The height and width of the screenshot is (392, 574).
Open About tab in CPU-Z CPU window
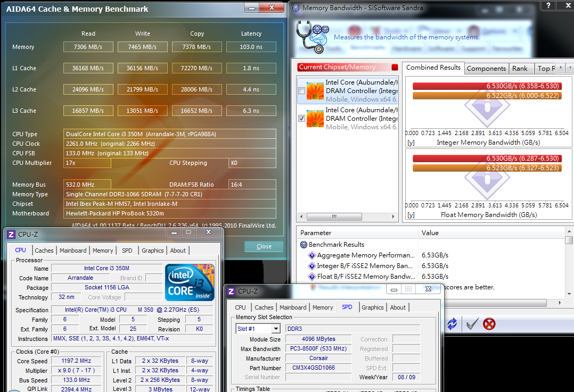point(178,251)
